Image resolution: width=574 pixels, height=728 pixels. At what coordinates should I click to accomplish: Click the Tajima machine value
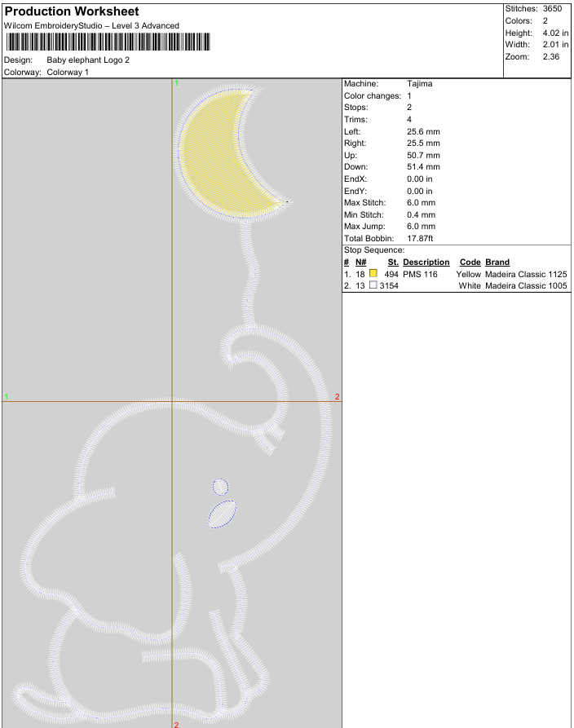(419, 84)
